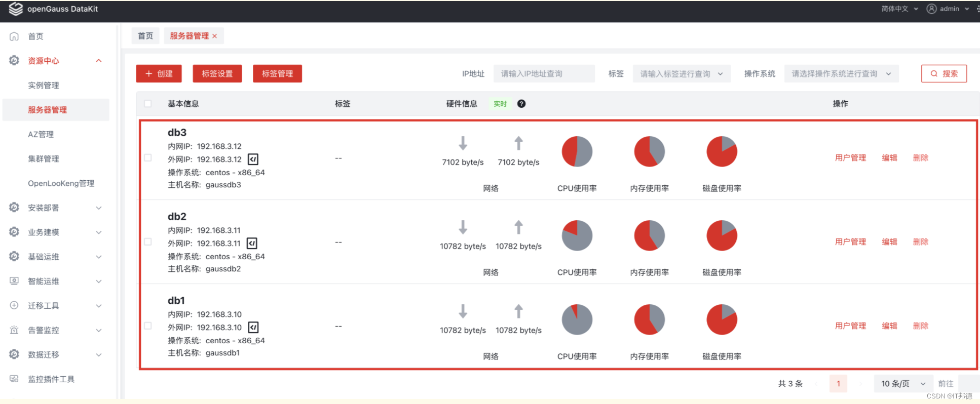980x404 pixels.
Task: Click page number 1 in pagination
Action: [x=839, y=384]
